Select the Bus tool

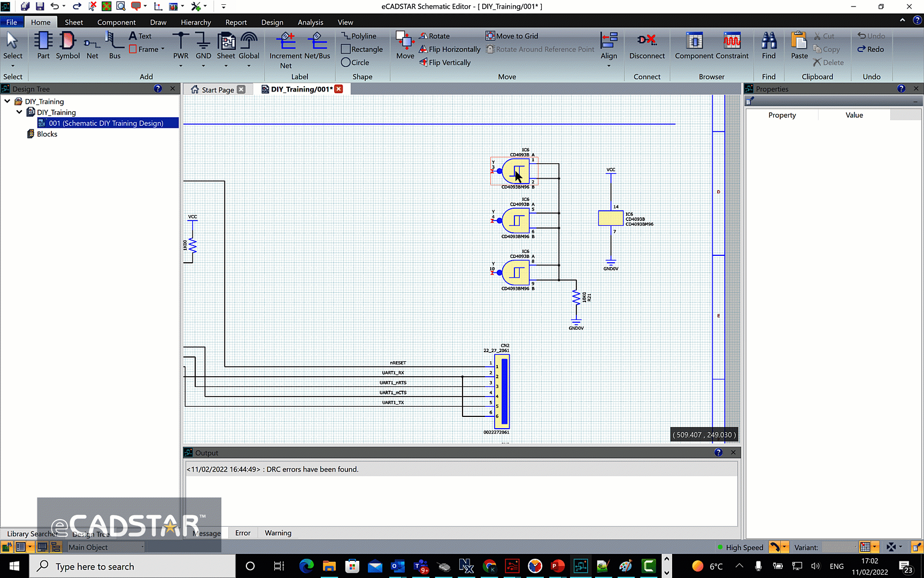tap(114, 45)
